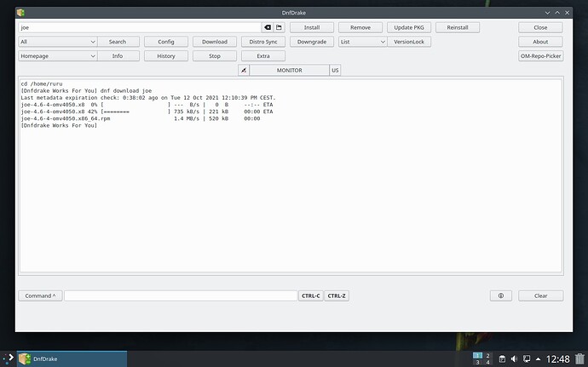This screenshot has width=588, height=367.
Task: Click the MONITOR button
Action: click(290, 70)
